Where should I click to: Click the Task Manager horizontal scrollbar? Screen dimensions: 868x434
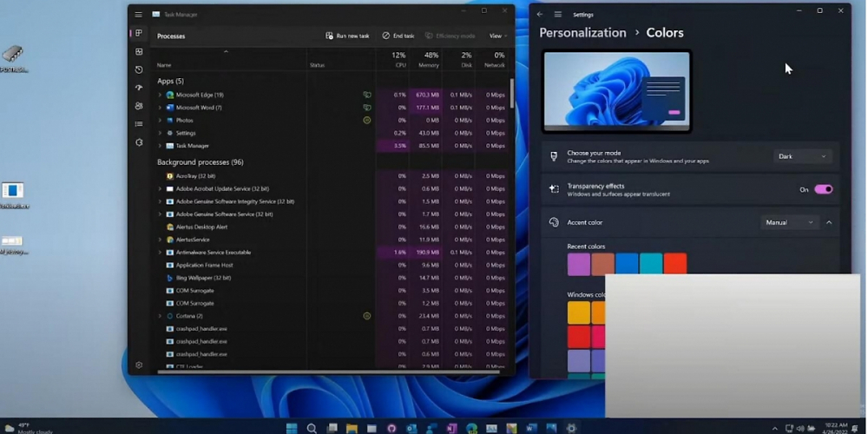click(x=328, y=372)
